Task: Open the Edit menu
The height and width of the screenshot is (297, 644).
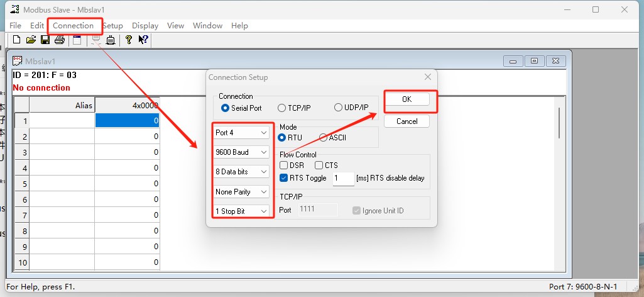Action: (37, 26)
